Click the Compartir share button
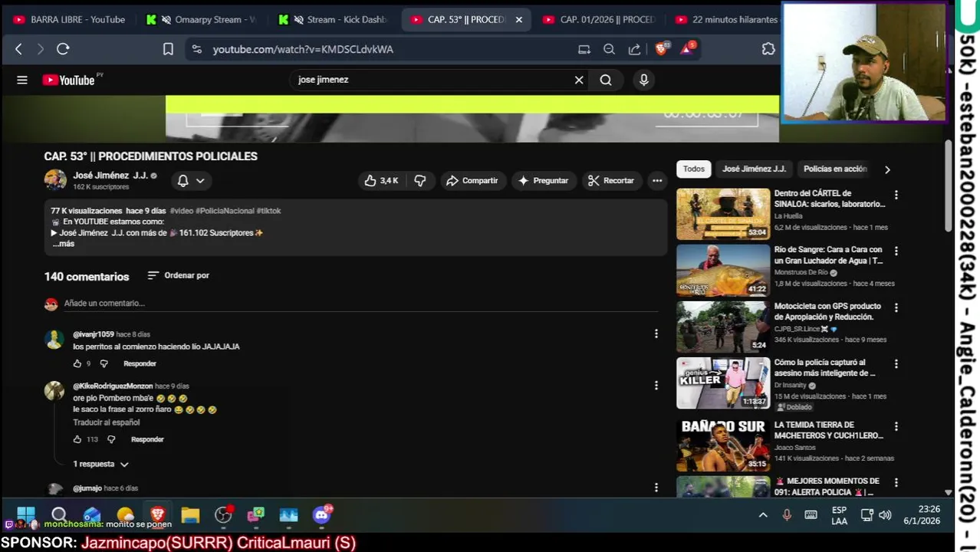This screenshot has width=980, height=552. [x=472, y=180]
